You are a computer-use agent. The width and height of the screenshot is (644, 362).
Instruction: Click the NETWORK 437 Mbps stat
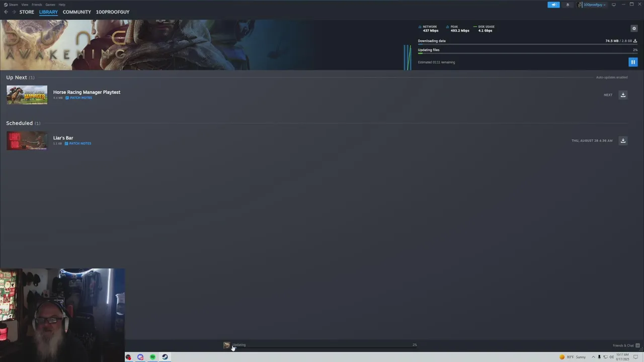428,29
